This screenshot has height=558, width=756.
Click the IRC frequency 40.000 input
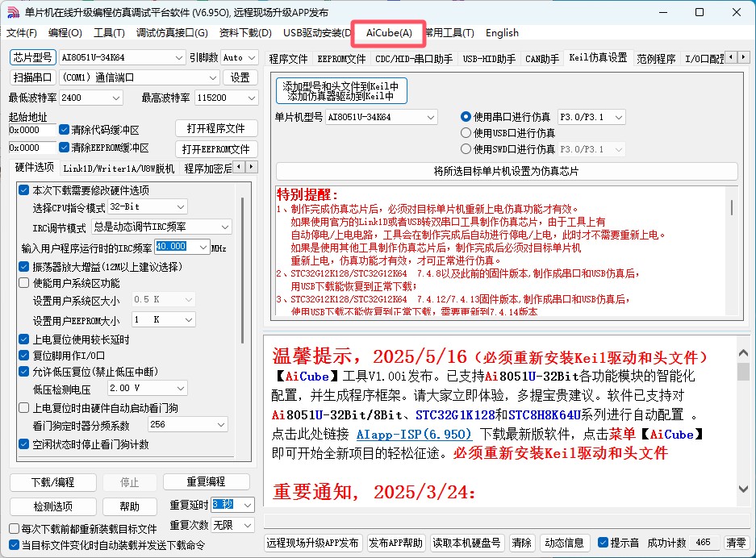177,247
